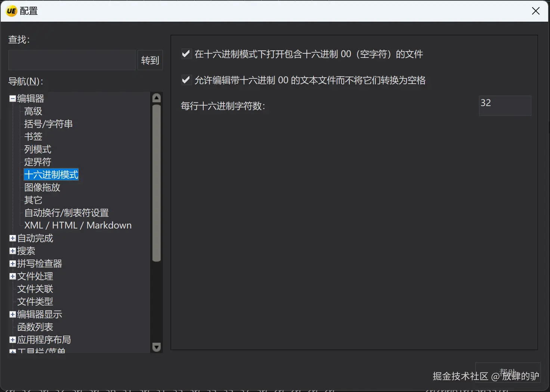This screenshot has height=392, width=550.
Task: Select 高级 in the navigation tree
Action: coord(33,111)
